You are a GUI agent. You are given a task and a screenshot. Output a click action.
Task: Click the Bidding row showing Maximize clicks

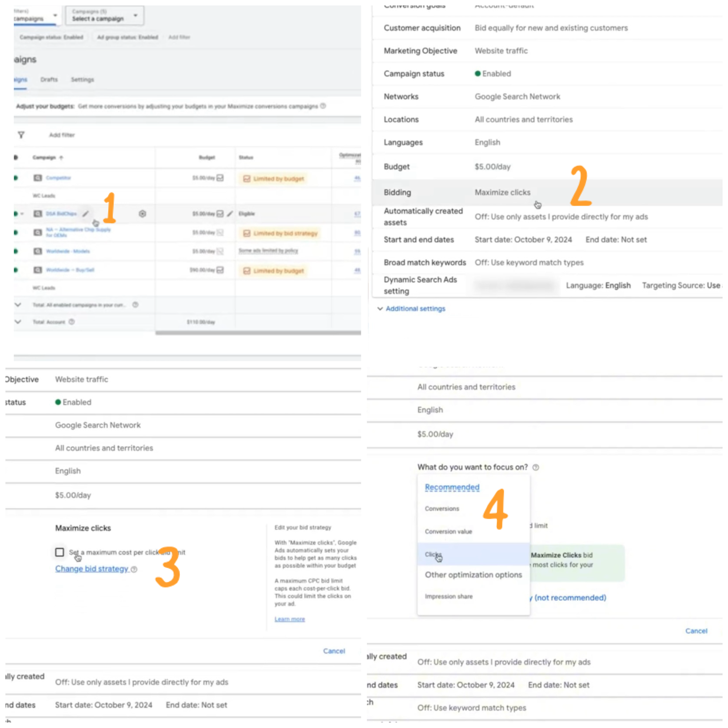pyautogui.click(x=502, y=192)
